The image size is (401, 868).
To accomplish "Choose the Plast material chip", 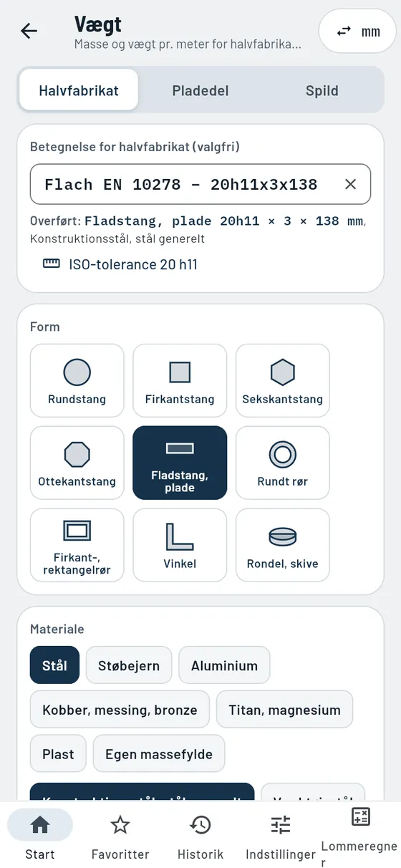I will coord(58,754).
